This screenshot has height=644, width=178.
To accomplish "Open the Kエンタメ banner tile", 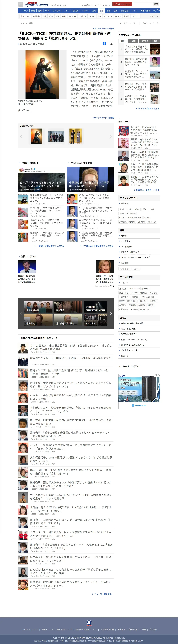I will 95,320.
